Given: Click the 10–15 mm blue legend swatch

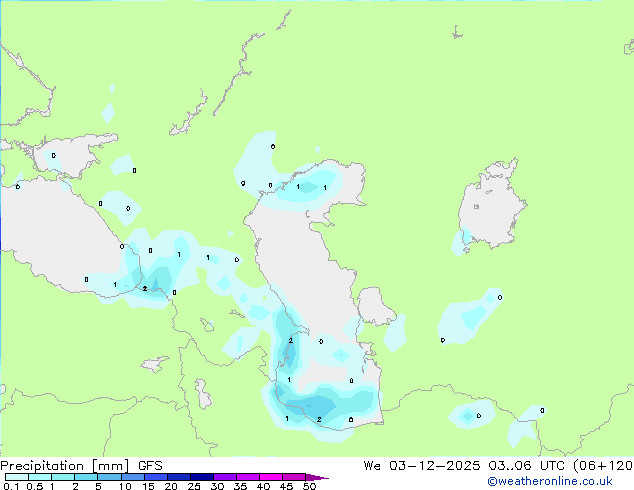Looking at the screenshot, I should (132, 477).
